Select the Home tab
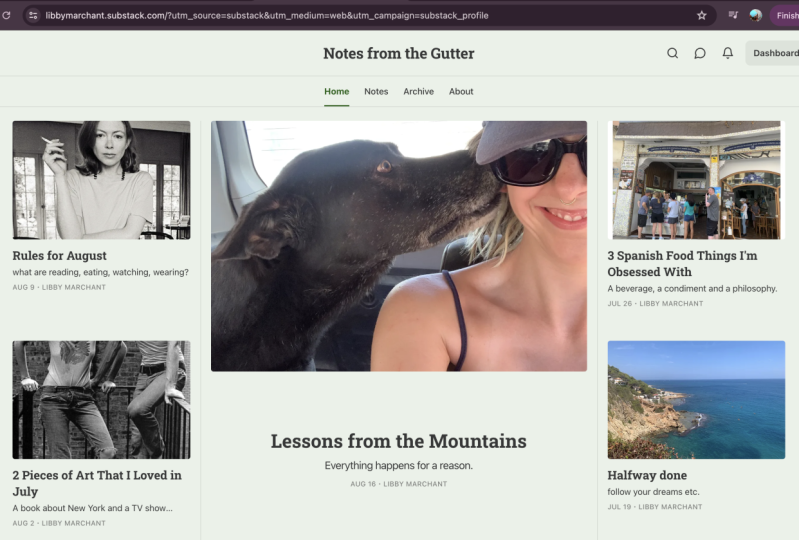This screenshot has height=540, width=799. [x=336, y=91]
